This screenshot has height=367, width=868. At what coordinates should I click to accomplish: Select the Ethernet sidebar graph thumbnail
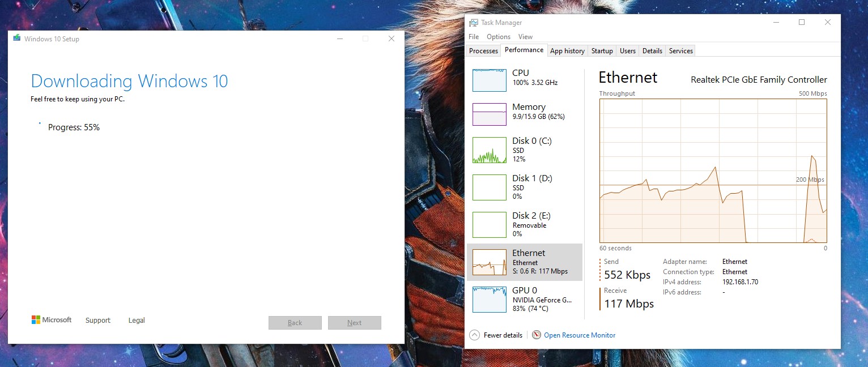[490, 262]
